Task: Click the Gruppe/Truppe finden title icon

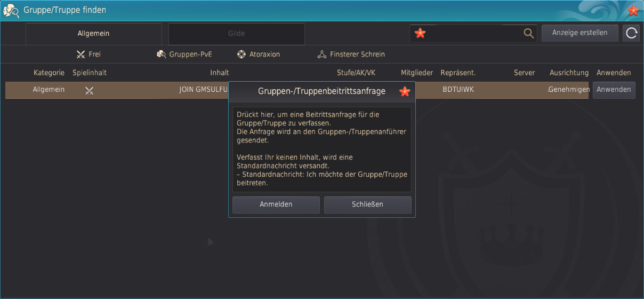Action: click(x=12, y=10)
